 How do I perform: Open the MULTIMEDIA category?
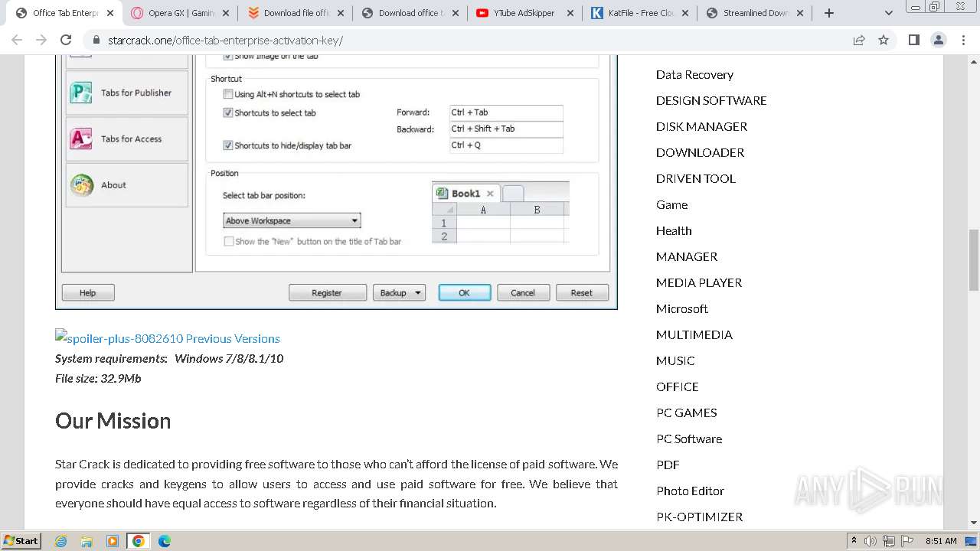click(694, 334)
